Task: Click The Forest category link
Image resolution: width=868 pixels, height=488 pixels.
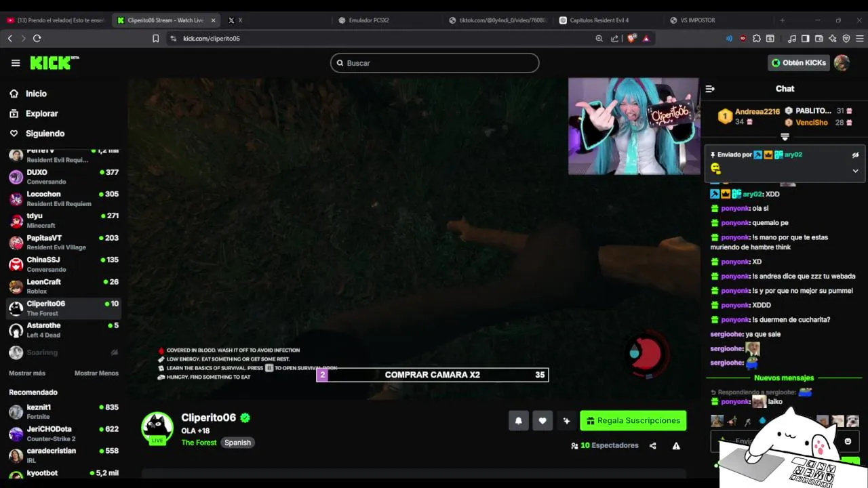Action: point(199,443)
